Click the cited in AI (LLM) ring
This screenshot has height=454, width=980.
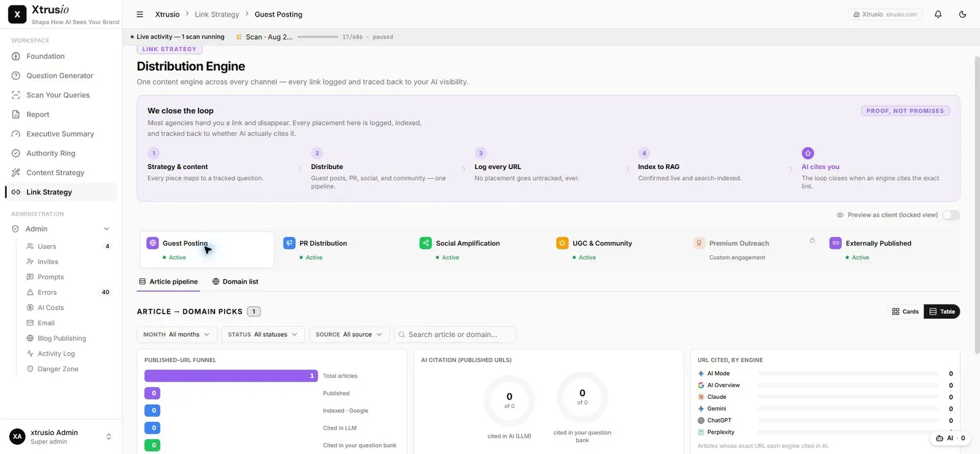[x=509, y=401]
